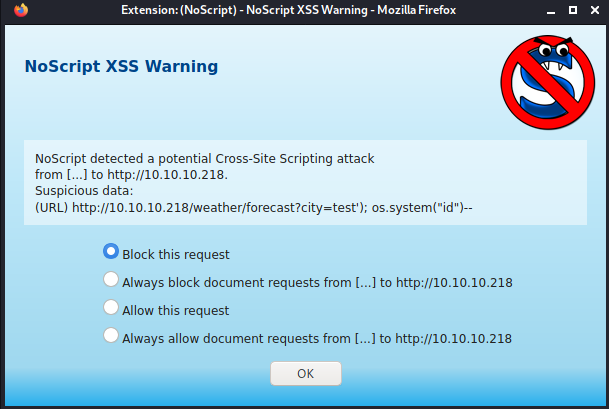Click the window title bar text
609x409 pixels.
point(289,10)
